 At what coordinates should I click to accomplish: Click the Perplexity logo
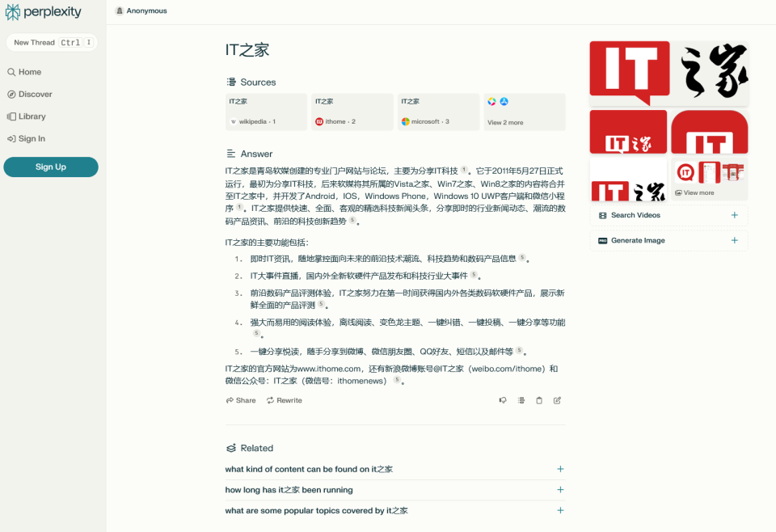(43, 12)
